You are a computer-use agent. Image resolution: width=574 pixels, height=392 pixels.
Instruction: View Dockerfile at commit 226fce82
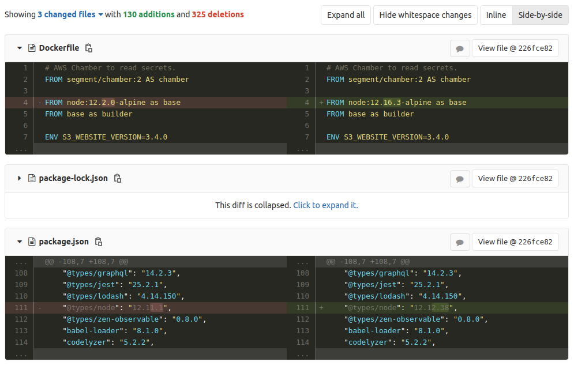tap(515, 48)
